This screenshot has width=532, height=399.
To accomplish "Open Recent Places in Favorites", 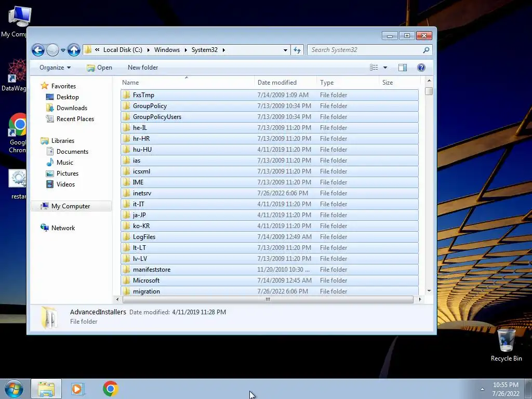I will point(75,119).
